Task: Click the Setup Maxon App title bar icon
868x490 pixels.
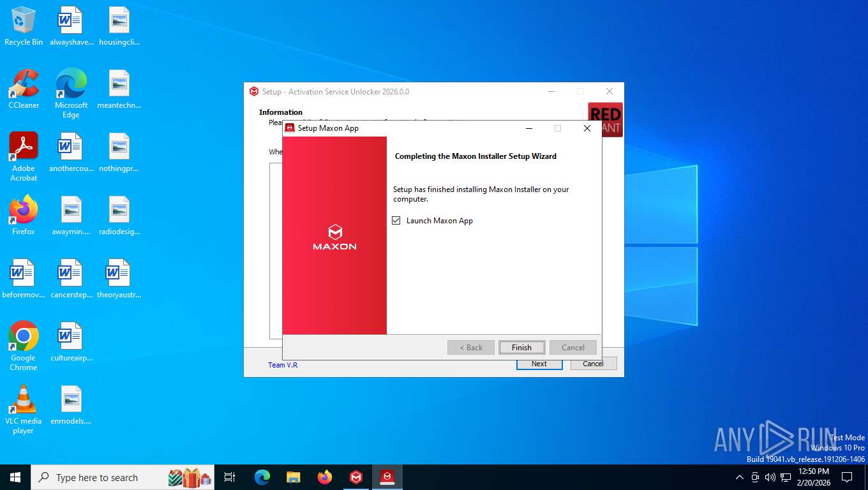Action: point(290,128)
